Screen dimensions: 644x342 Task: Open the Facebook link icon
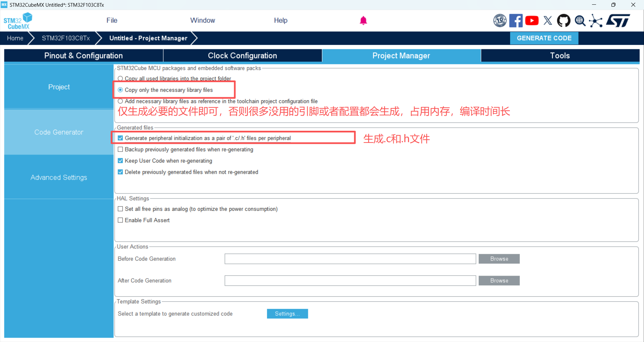point(516,20)
